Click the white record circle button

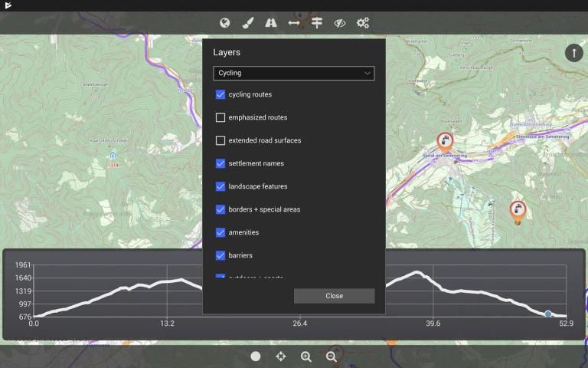point(256,356)
